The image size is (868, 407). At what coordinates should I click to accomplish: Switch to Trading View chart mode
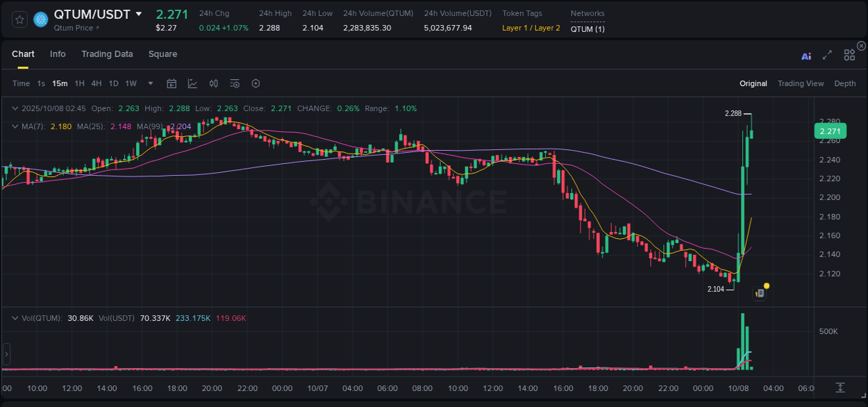pyautogui.click(x=801, y=83)
